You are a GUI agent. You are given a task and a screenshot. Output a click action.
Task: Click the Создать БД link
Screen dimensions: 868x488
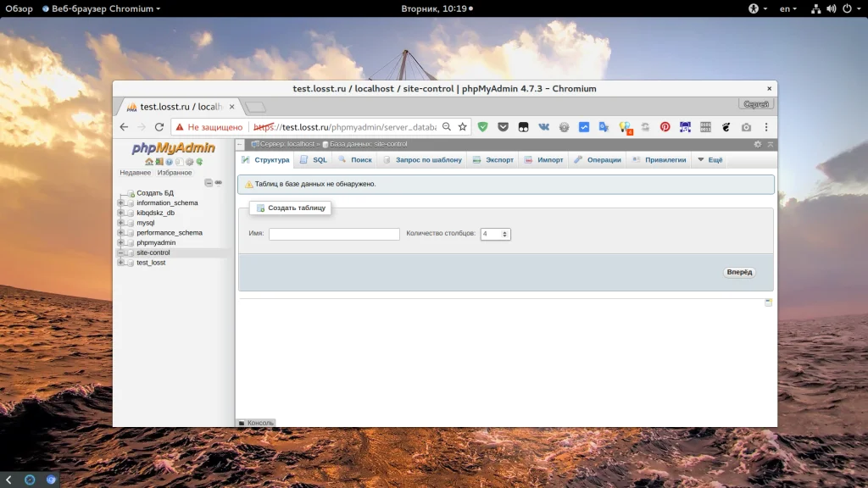154,193
